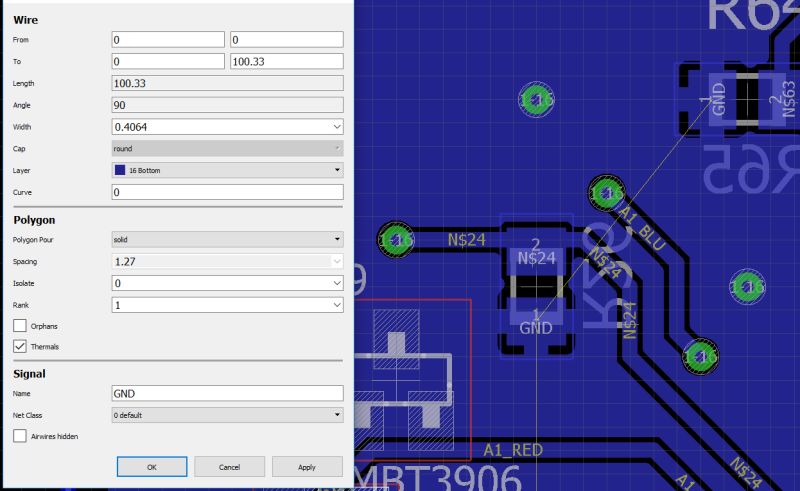The width and height of the screenshot is (800, 491).
Task: Click the Signal Name field with GND
Action: tap(228, 393)
